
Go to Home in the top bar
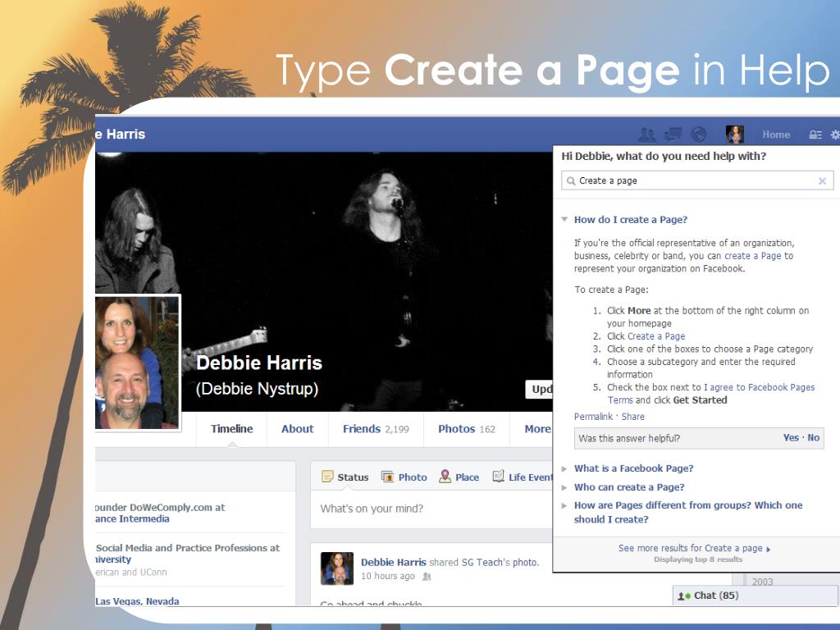coord(776,135)
